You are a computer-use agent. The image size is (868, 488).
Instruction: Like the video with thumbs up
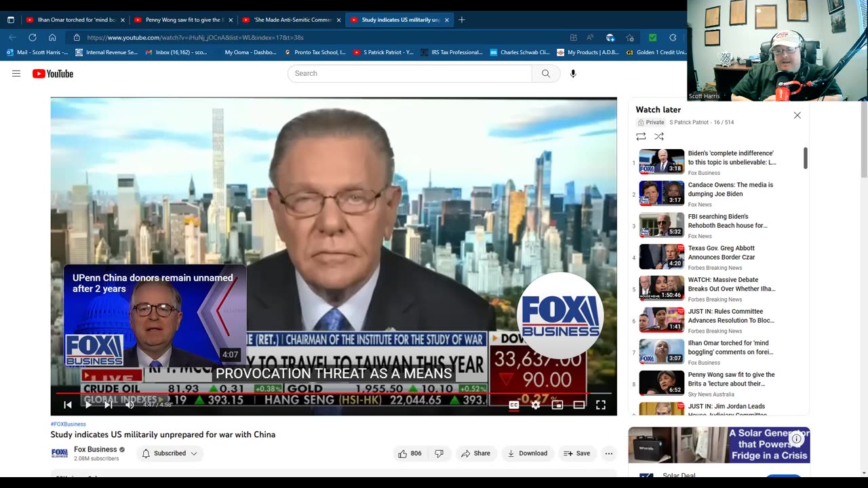click(x=410, y=453)
